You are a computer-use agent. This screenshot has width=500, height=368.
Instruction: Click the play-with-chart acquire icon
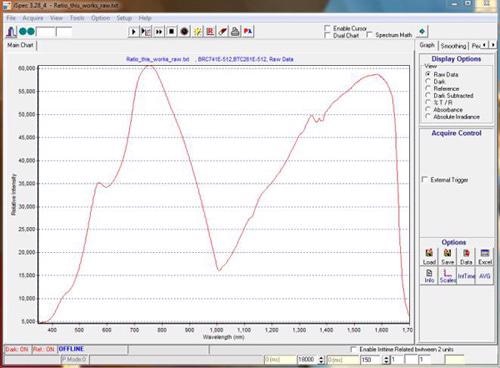click(x=146, y=32)
